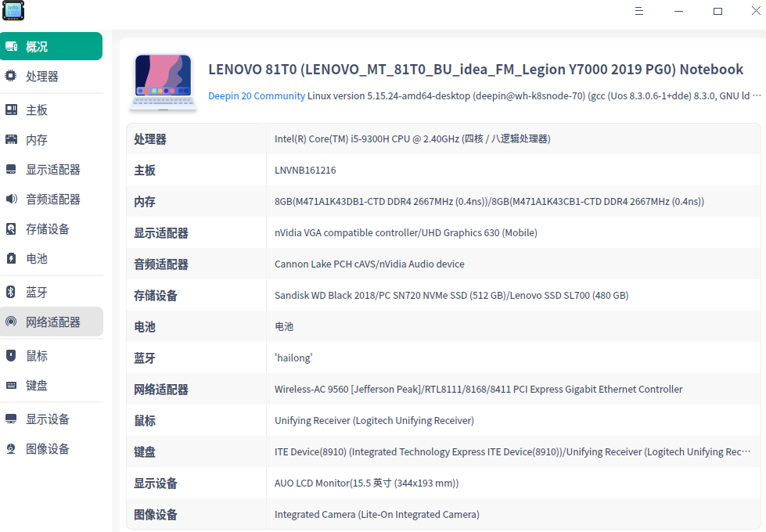Click the 图像设备 webcam icon

11,448
